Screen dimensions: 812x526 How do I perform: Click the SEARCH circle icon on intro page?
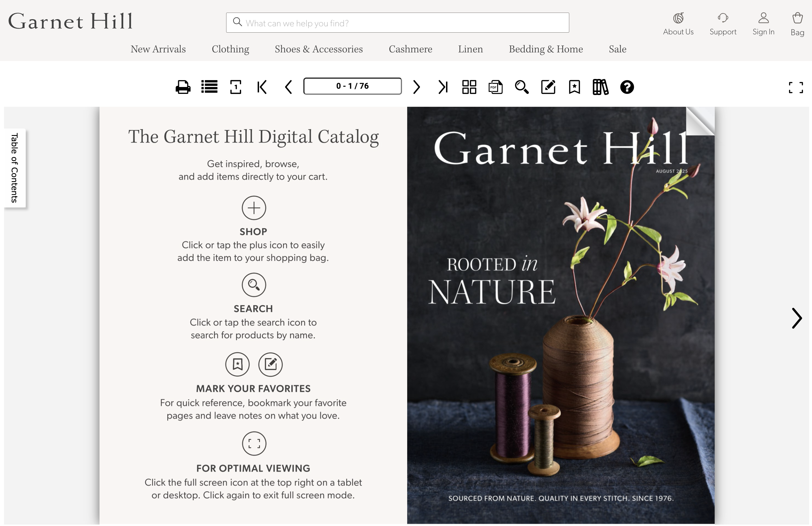(x=254, y=285)
